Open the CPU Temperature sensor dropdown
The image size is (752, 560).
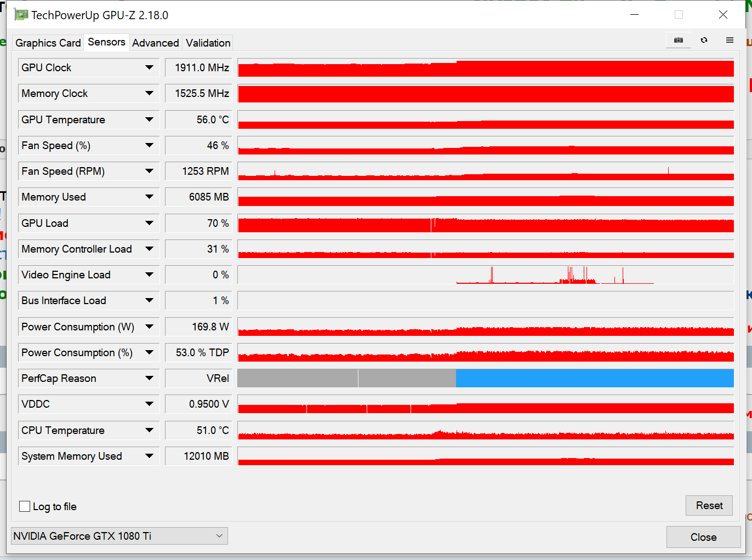(x=149, y=430)
